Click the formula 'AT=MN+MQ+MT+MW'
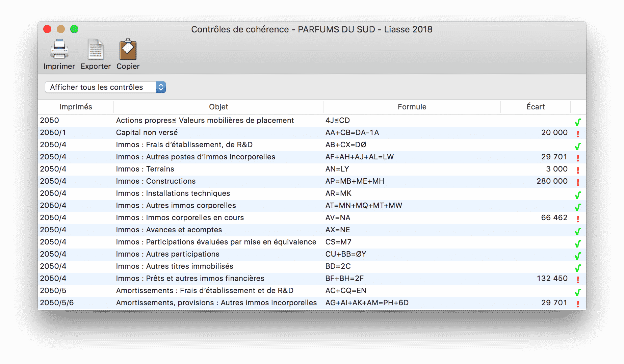The width and height of the screenshot is (624, 364). 364,206
